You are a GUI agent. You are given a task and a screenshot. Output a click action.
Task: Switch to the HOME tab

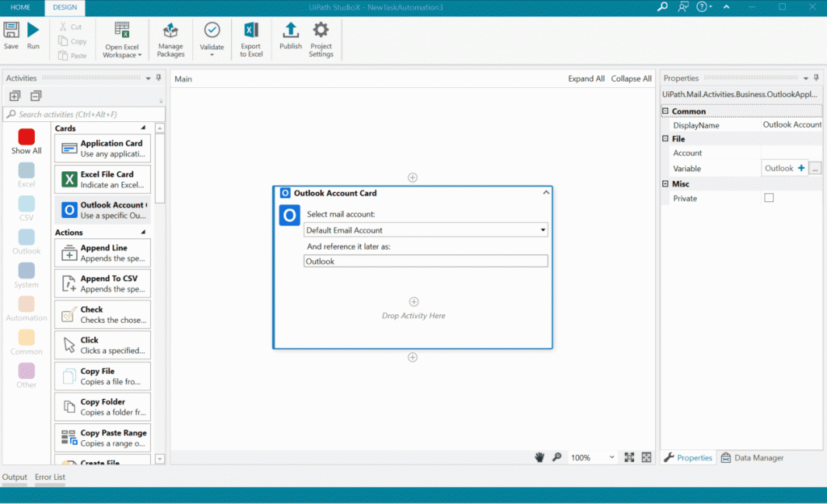(20, 7)
